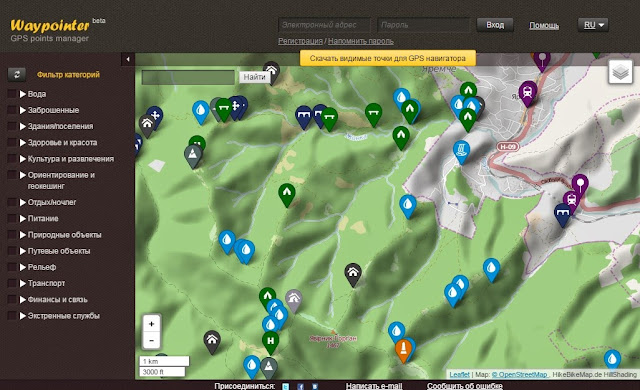Select the blue waterfall marker
This screenshot has height=390, width=640.
point(462,152)
